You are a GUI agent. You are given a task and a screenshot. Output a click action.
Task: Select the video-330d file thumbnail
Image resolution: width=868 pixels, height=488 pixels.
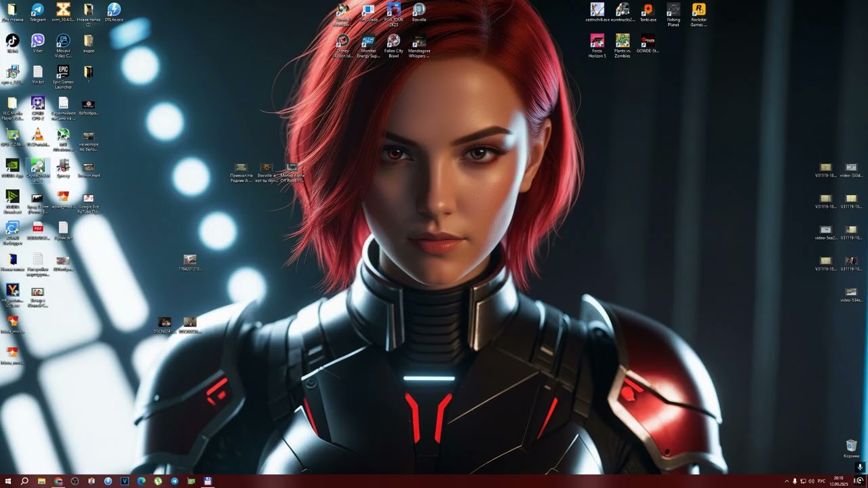(851, 170)
